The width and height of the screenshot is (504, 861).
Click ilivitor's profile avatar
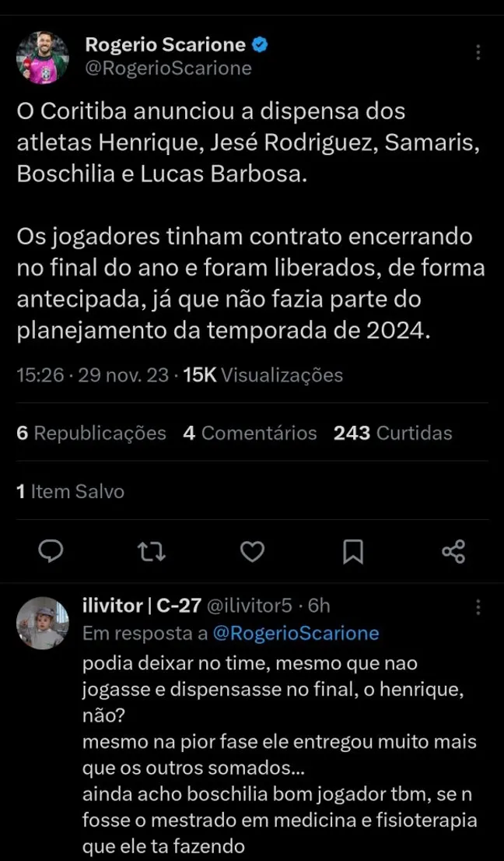click(44, 624)
